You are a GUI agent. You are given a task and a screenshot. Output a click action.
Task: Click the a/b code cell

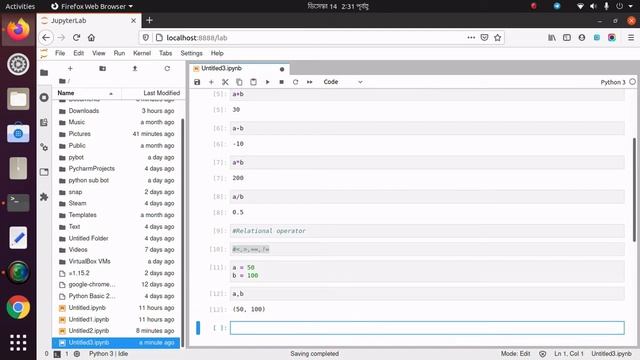(x=427, y=197)
